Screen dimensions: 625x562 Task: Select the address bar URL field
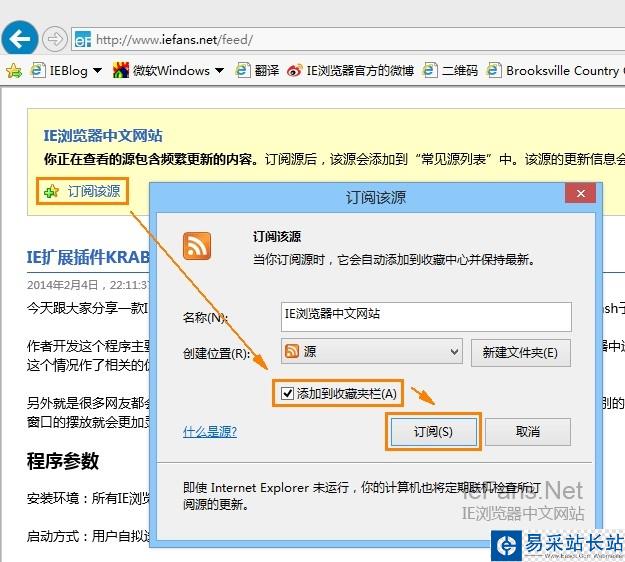click(x=348, y=39)
